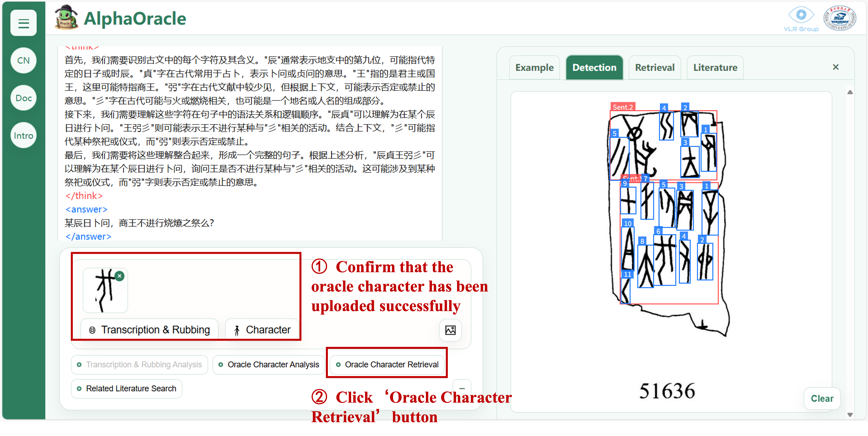Open the hamburger menu in sidebar
The image size is (868, 436).
pyautogui.click(x=23, y=23)
